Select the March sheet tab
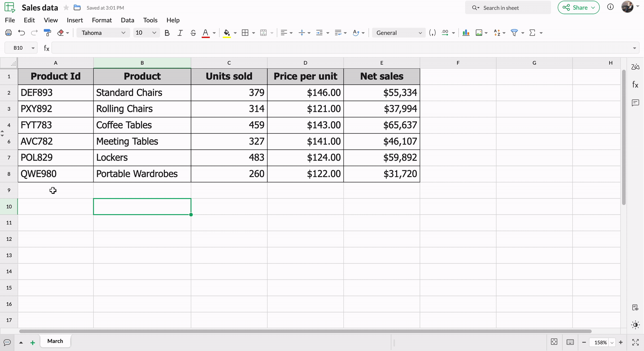The height and width of the screenshot is (351, 644). point(55,341)
